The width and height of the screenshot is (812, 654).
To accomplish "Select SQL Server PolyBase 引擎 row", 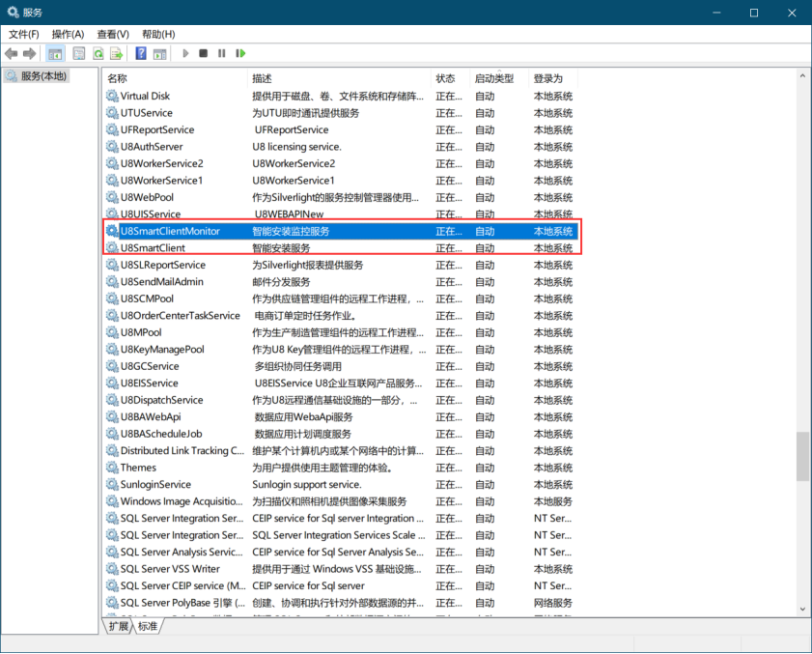I will [x=341, y=603].
